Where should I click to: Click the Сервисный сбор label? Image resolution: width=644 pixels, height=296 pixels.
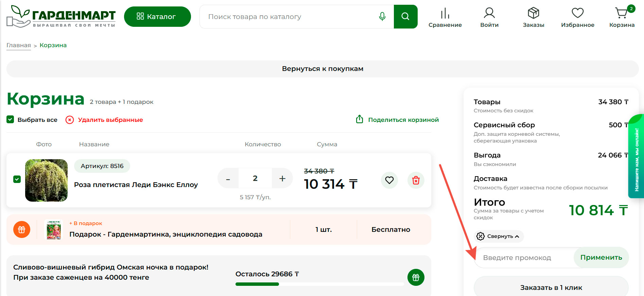click(504, 125)
